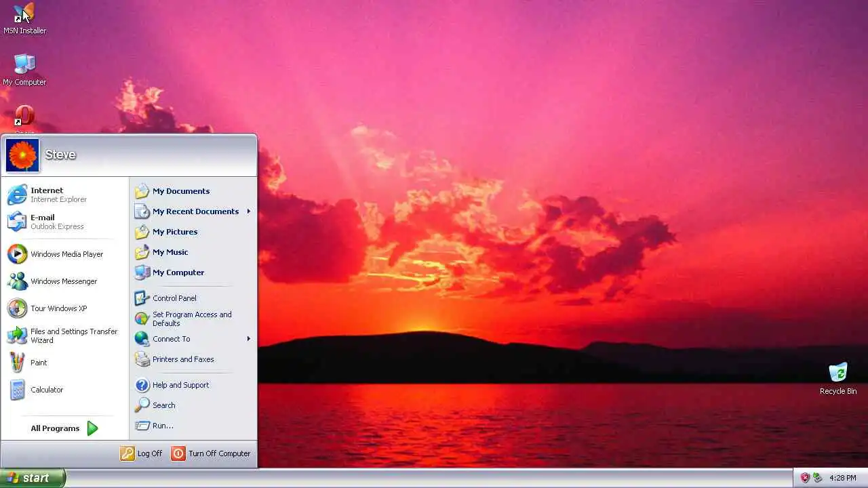Image resolution: width=868 pixels, height=488 pixels.
Task: Click the Files and Settings Transfer Wizard icon
Action: click(17, 335)
